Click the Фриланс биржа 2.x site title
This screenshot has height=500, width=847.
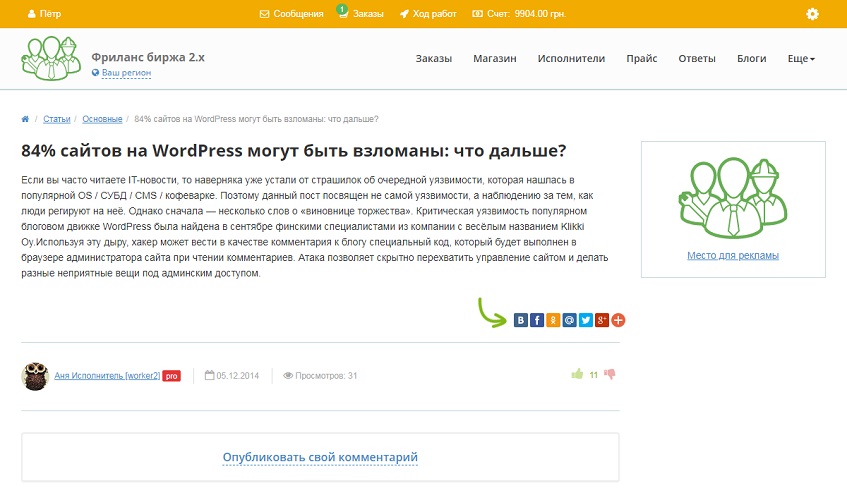[x=148, y=57]
